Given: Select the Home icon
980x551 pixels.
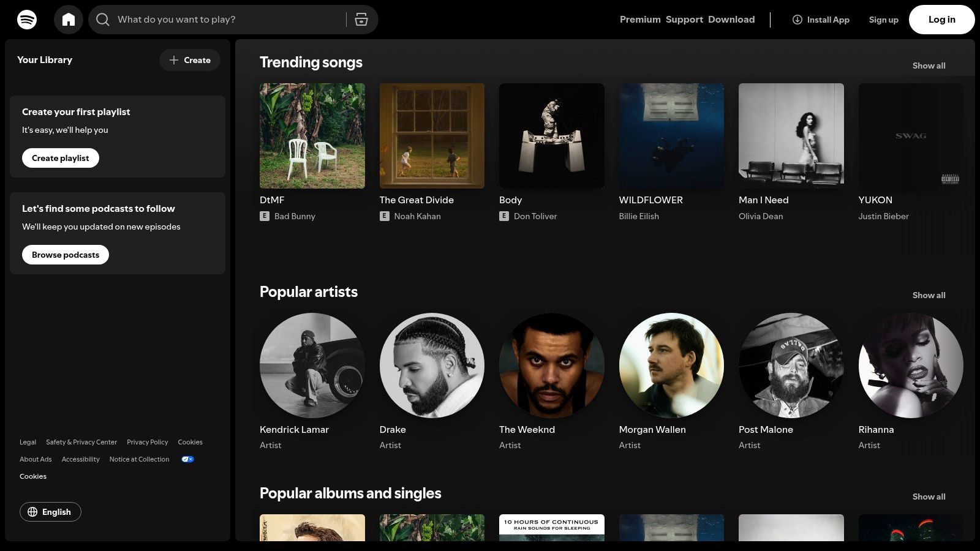Looking at the screenshot, I should [x=69, y=19].
